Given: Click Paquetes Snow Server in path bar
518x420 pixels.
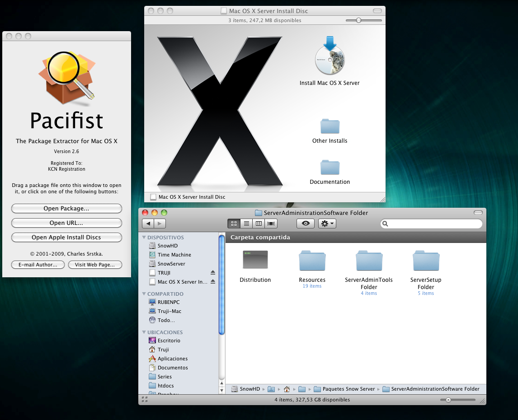Looking at the screenshot, I should 344,389.
